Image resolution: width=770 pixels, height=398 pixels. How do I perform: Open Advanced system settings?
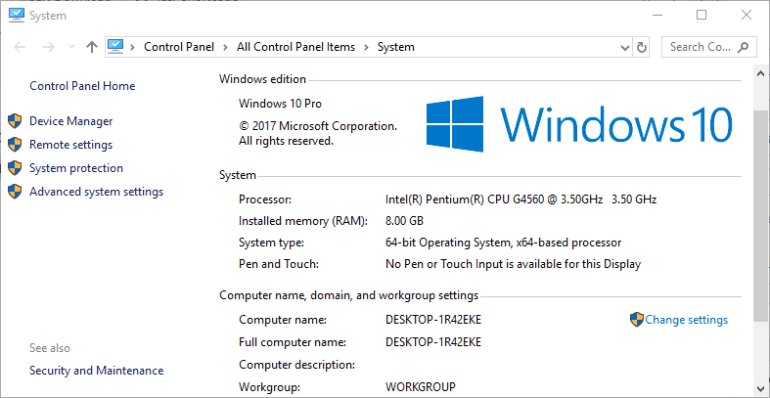pos(96,191)
